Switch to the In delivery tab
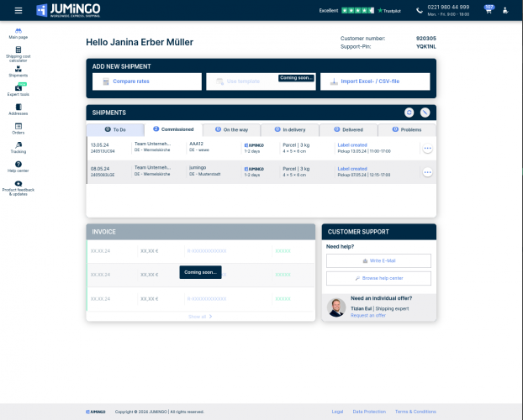The height and width of the screenshot is (420, 523). pyautogui.click(x=290, y=129)
